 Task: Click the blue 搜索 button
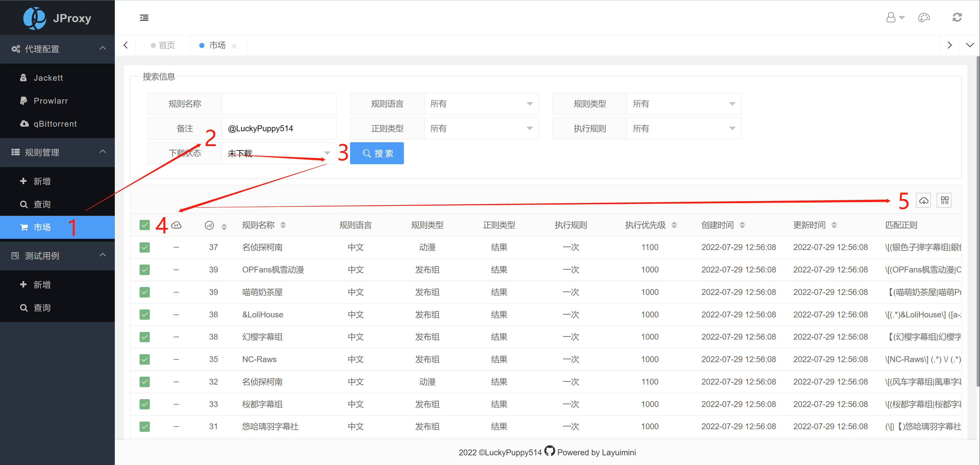coord(377,153)
